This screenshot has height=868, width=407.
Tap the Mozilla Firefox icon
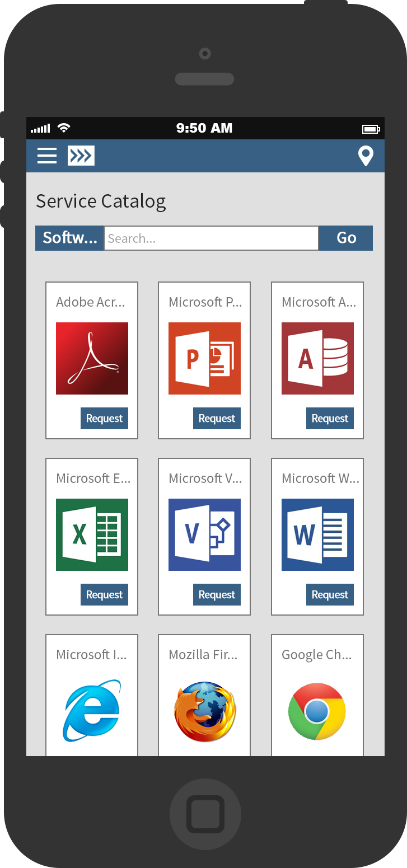204,711
